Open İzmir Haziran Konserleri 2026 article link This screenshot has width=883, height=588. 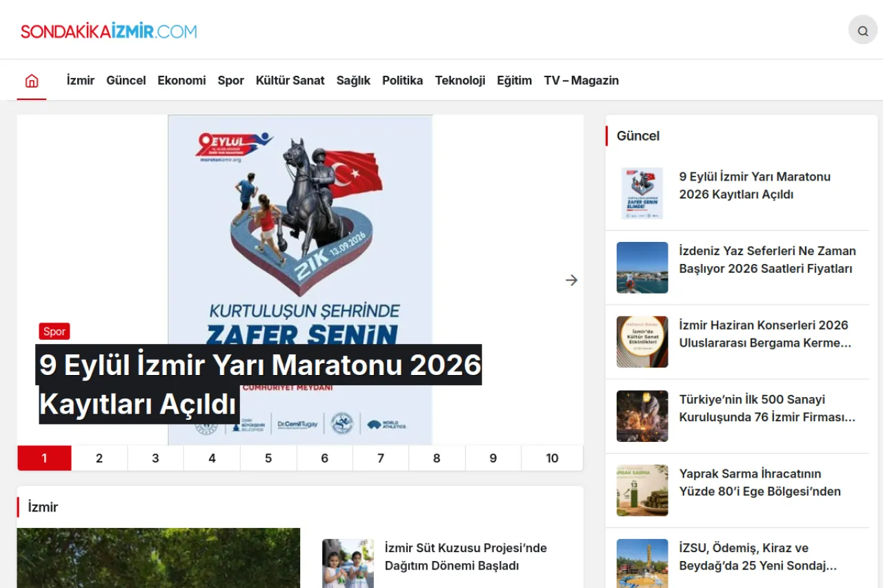pos(766,334)
